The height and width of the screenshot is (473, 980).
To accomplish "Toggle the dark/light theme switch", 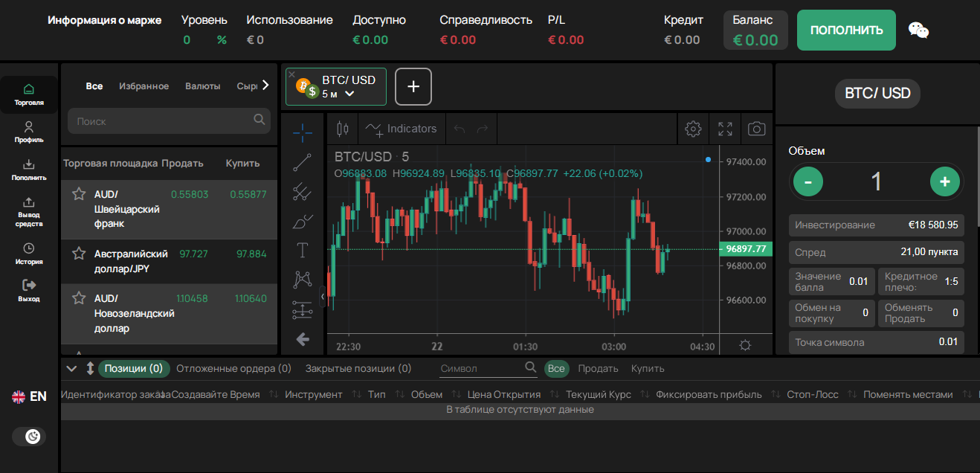I will click(x=29, y=437).
